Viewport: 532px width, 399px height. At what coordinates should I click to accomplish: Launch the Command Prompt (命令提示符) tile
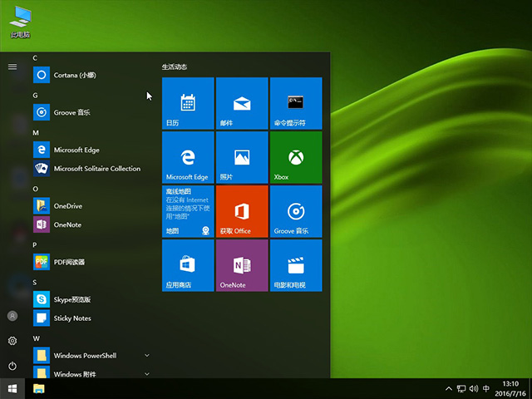point(294,103)
